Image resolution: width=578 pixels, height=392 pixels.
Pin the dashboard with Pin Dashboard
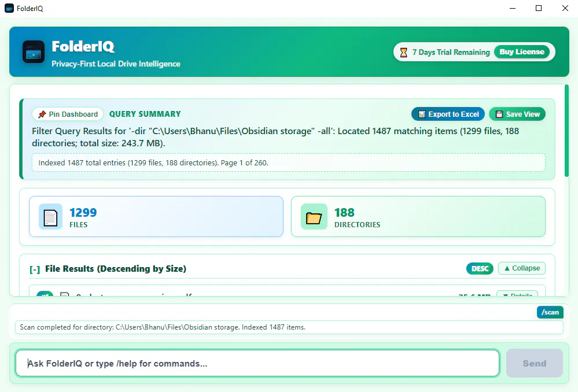[68, 114]
